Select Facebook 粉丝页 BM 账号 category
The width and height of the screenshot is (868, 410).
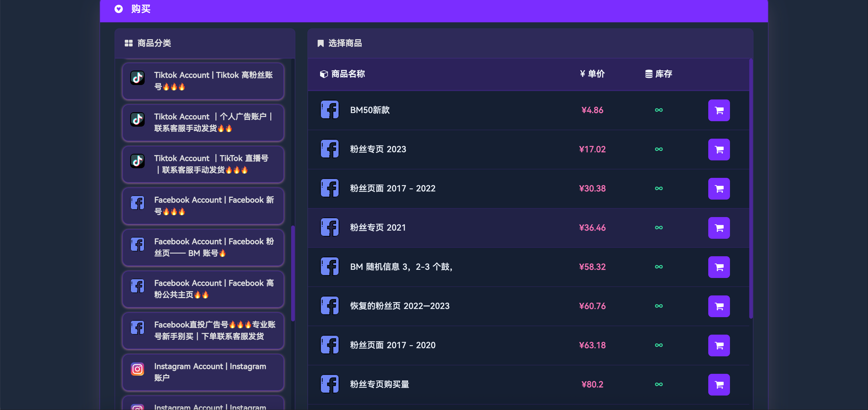point(203,247)
